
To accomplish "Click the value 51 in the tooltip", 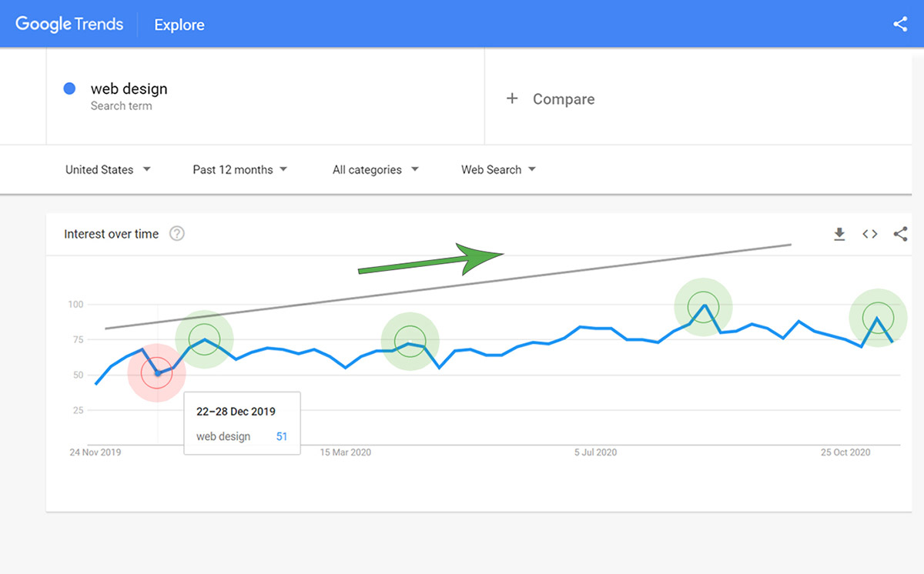I will click(282, 436).
